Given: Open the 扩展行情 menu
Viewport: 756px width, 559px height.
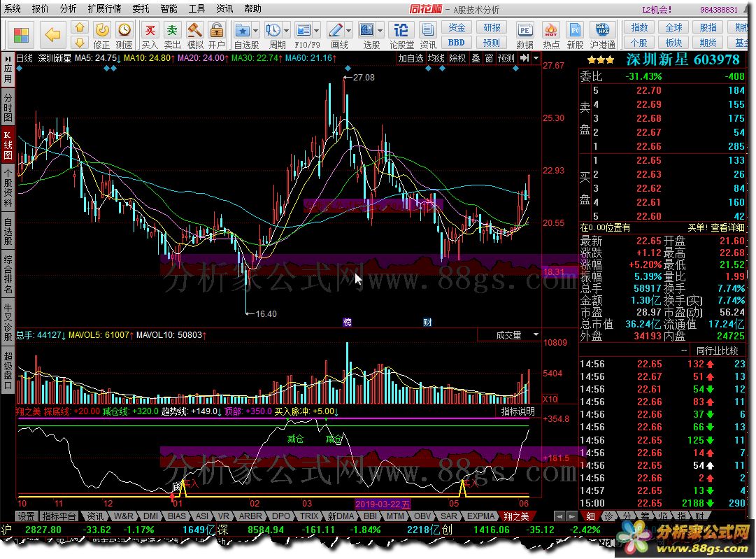Looking at the screenshot, I should click(x=105, y=8).
